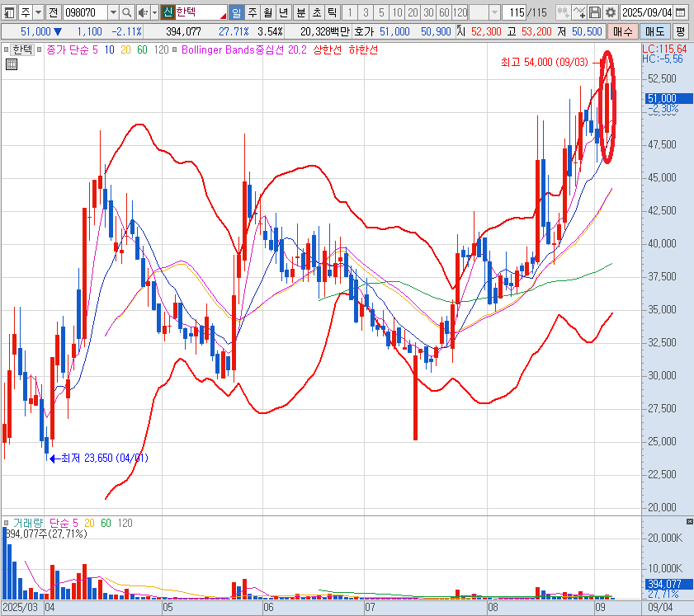This screenshot has width=694, height=616.
Task: Switch to the monthly (월) chart period
Action: [267, 12]
